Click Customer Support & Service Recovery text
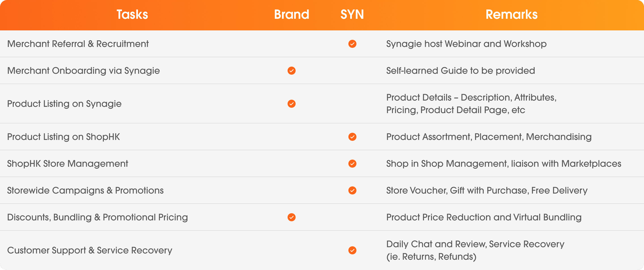 click(89, 250)
